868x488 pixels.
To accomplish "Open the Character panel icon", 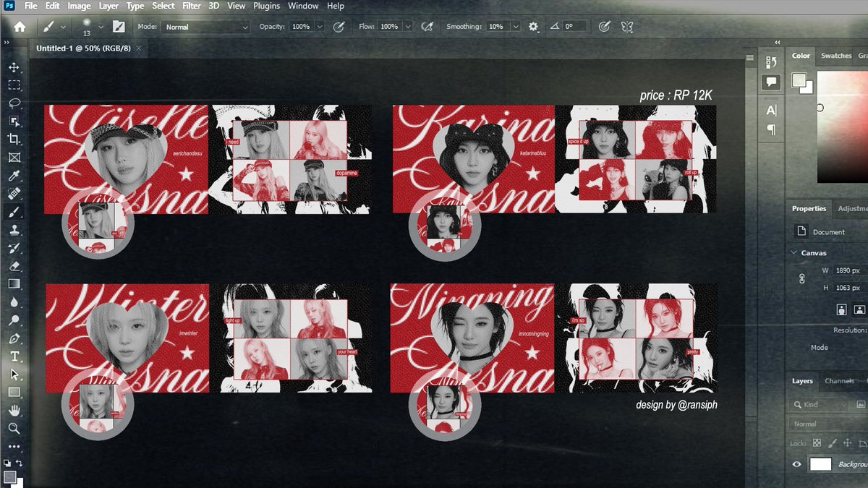I will click(x=772, y=111).
